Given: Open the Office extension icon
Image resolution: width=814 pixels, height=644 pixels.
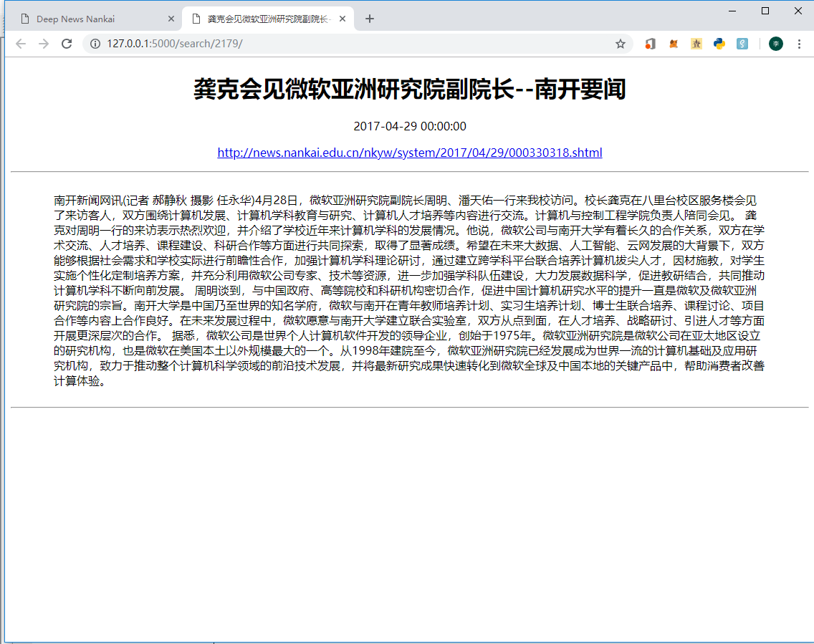Looking at the screenshot, I should 650,44.
